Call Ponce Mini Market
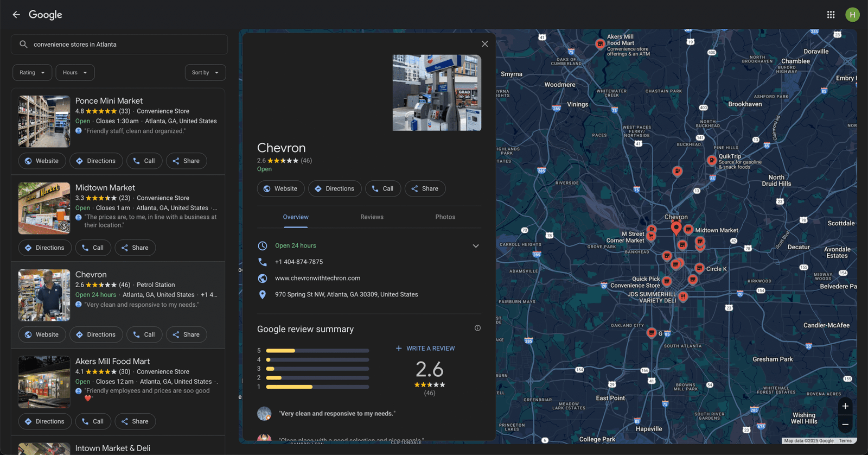 point(144,161)
